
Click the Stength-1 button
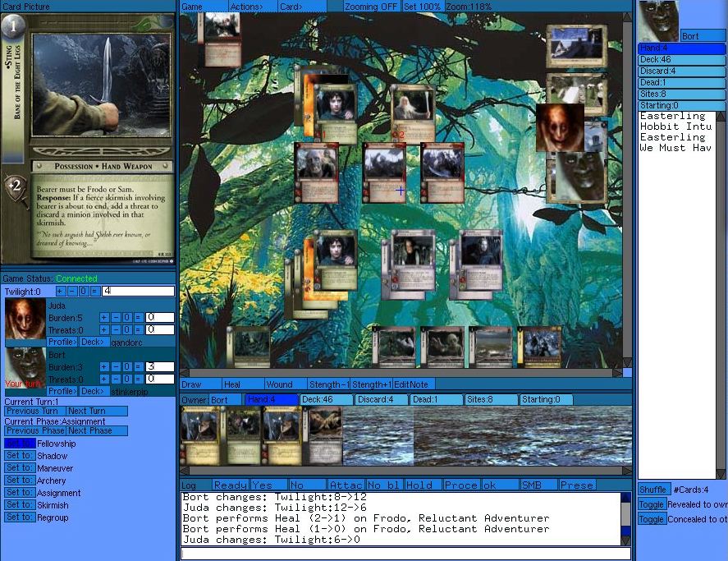[x=328, y=384]
